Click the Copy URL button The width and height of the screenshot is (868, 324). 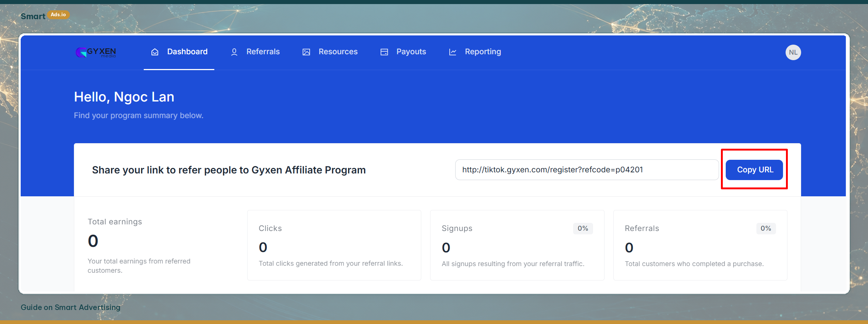pyautogui.click(x=754, y=170)
